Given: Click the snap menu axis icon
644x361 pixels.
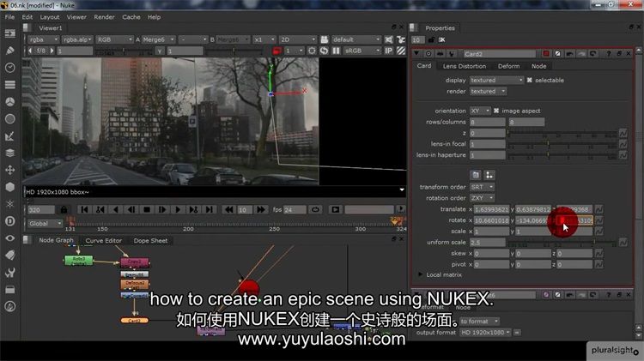Looking at the screenshot, I should coord(489,175).
